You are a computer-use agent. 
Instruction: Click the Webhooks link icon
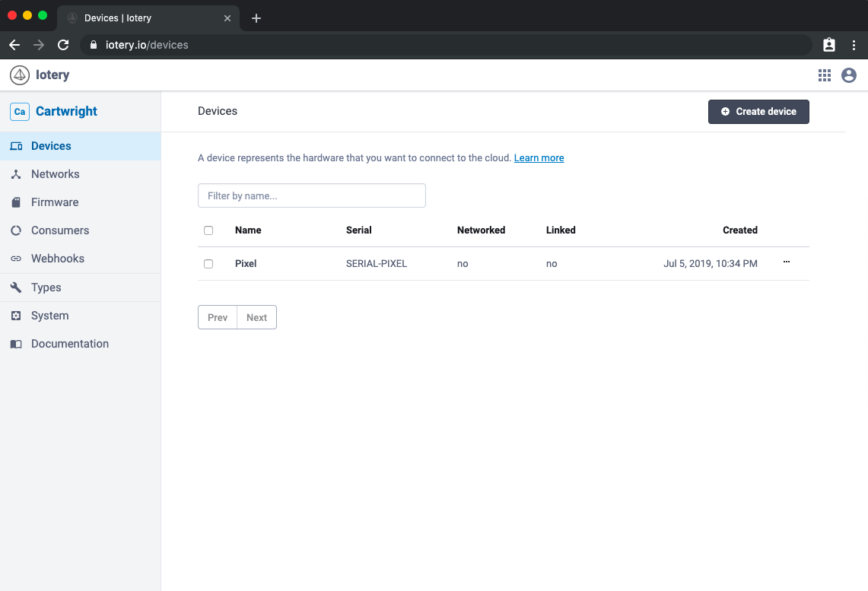pyautogui.click(x=16, y=259)
